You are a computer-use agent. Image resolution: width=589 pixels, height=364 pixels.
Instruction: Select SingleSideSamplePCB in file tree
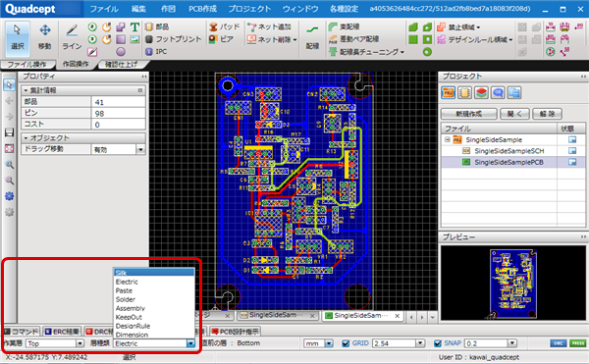509,162
